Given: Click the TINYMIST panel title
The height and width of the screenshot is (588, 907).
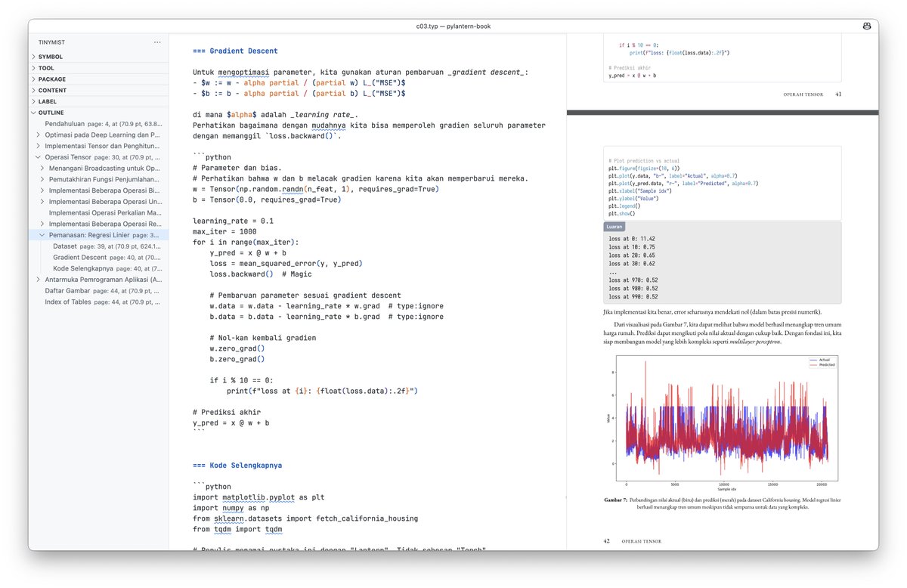Looking at the screenshot, I should [52, 42].
